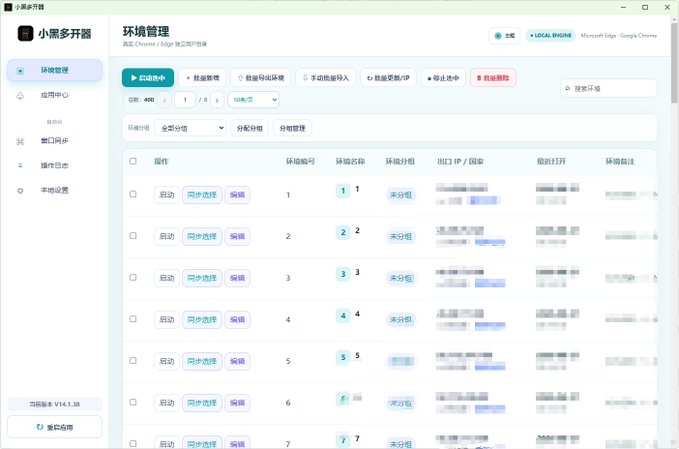Tick the select-all header checkbox
Image resolution: width=679 pixels, height=449 pixels.
[133, 161]
